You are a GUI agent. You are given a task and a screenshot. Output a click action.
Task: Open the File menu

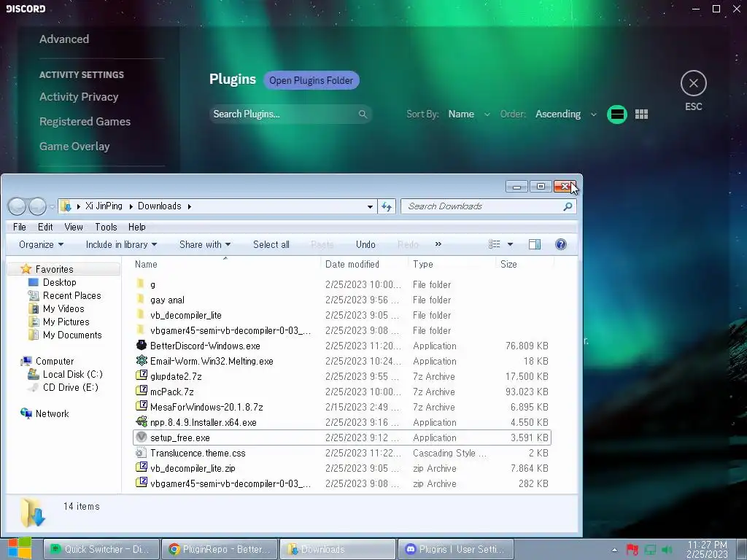click(x=20, y=227)
